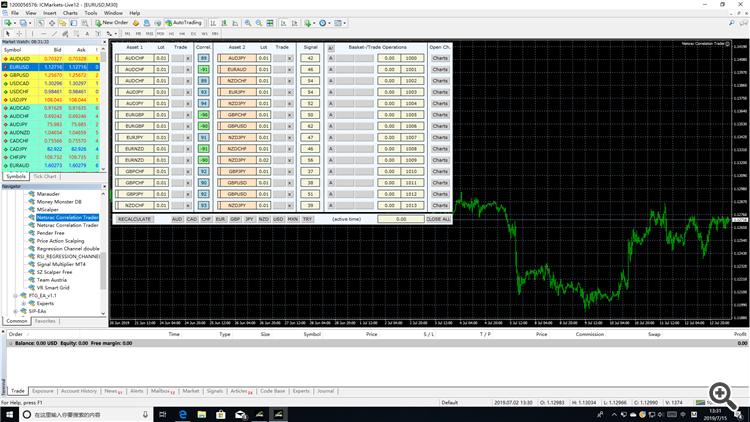
Task: Toggle the Navigator window toolbar icon
Action: point(63,22)
